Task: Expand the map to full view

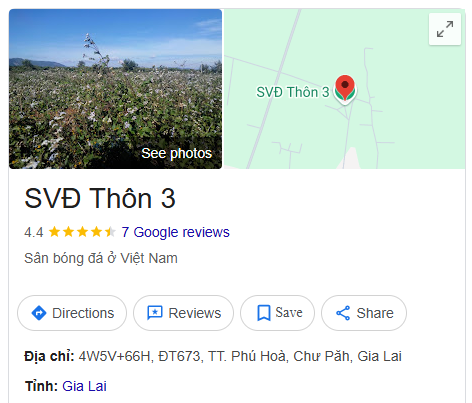Action: click(x=445, y=29)
